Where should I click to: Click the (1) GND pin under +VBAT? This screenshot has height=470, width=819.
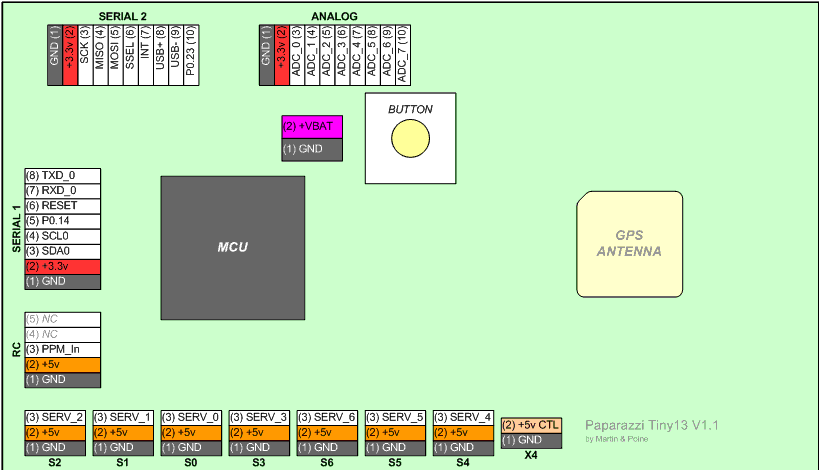point(312,150)
